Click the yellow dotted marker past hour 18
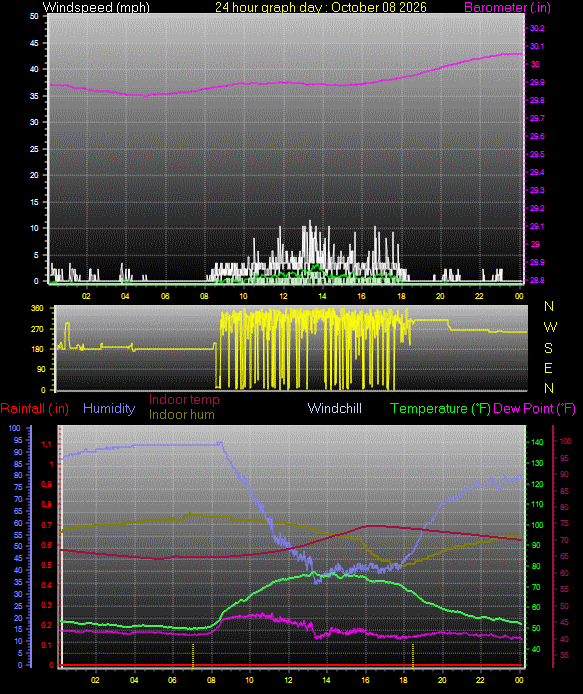 tap(413, 655)
